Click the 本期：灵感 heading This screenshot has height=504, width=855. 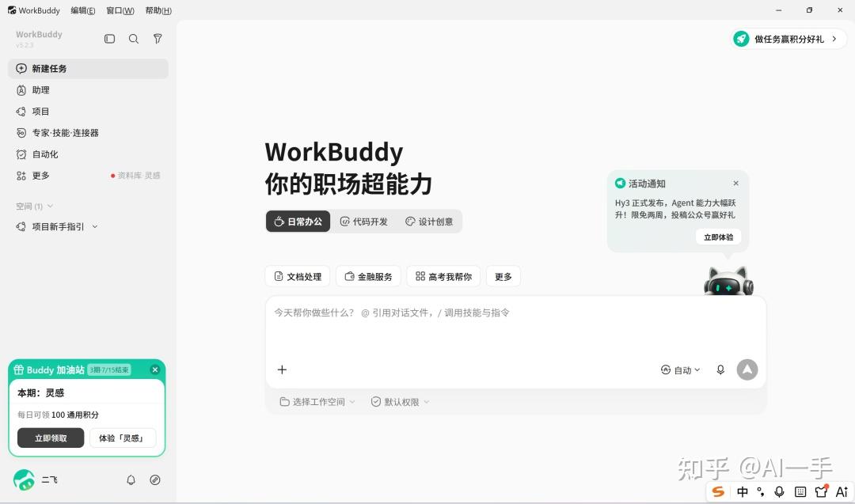[41, 393]
